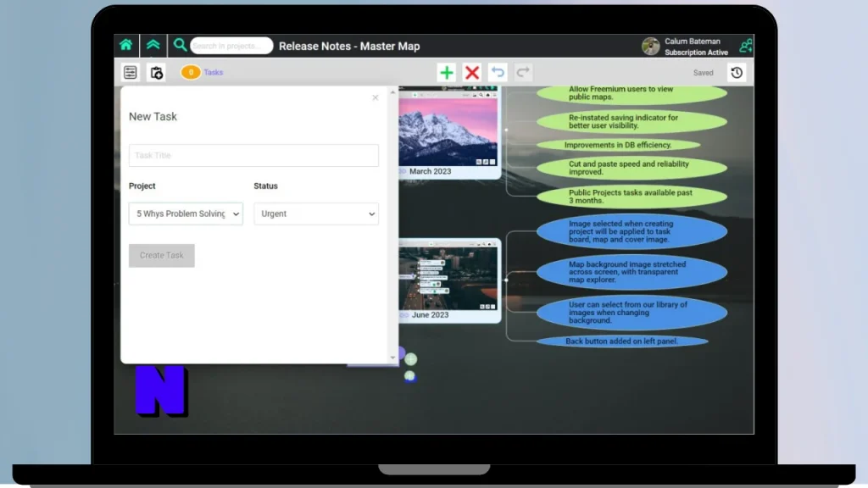868x488 pixels.
Task: Click the dialog scrollbar down arrow
Action: (x=393, y=358)
